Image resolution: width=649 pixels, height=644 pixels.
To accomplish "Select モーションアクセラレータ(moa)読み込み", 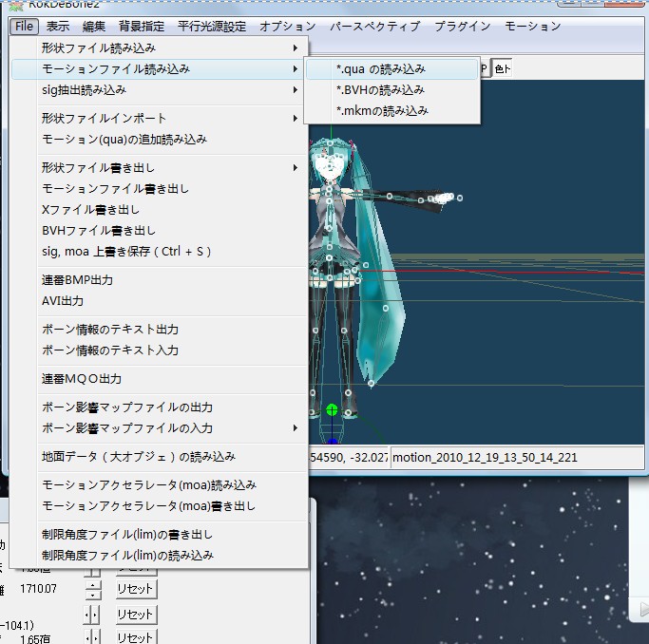I will pos(160,484).
